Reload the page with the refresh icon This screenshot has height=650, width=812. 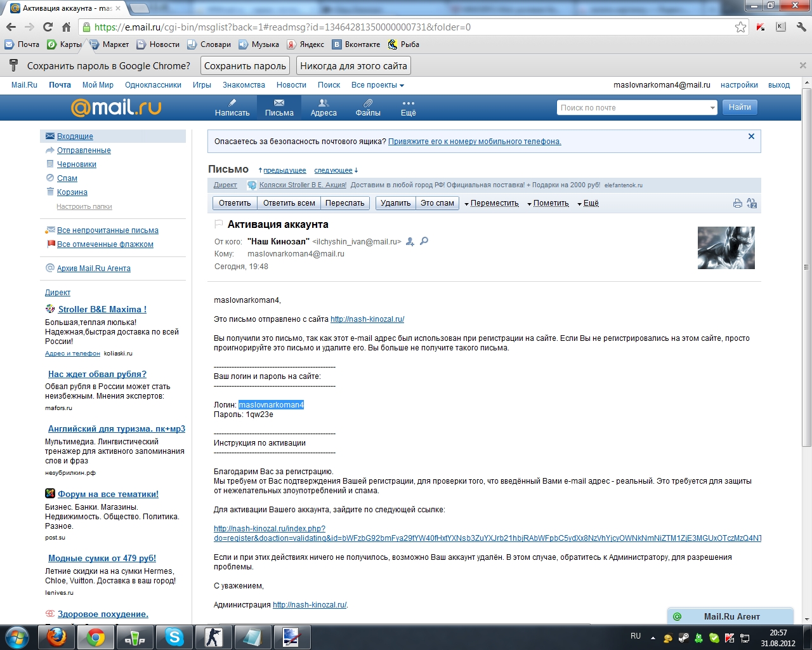(48, 27)
